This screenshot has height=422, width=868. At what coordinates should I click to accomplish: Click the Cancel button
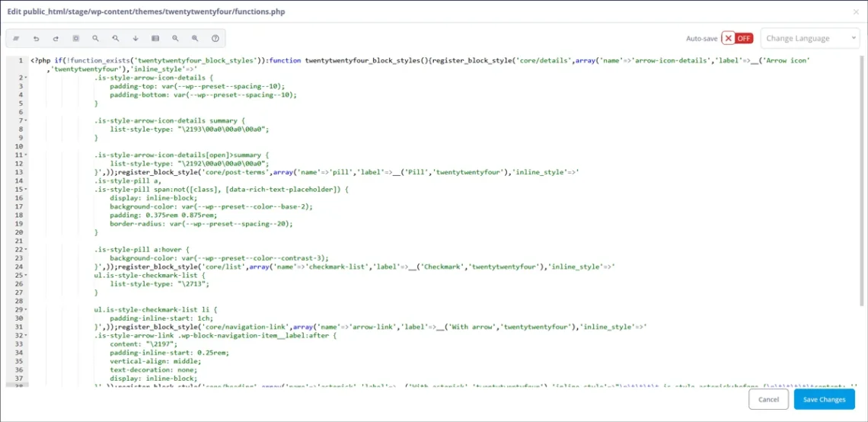[x=768, y=399]
